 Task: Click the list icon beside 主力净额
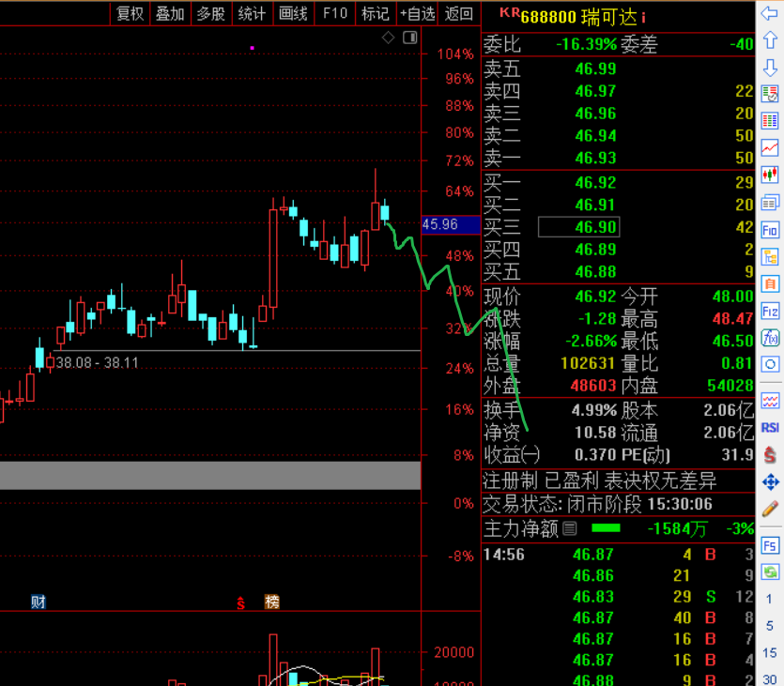[x=570, y=528]
